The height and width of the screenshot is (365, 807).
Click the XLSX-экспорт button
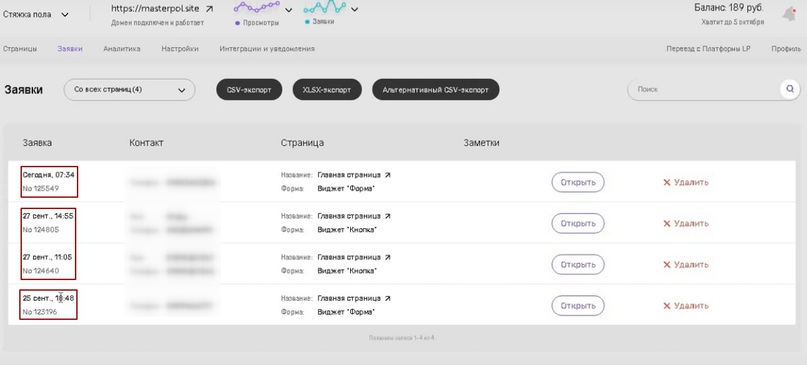[327, 90]
